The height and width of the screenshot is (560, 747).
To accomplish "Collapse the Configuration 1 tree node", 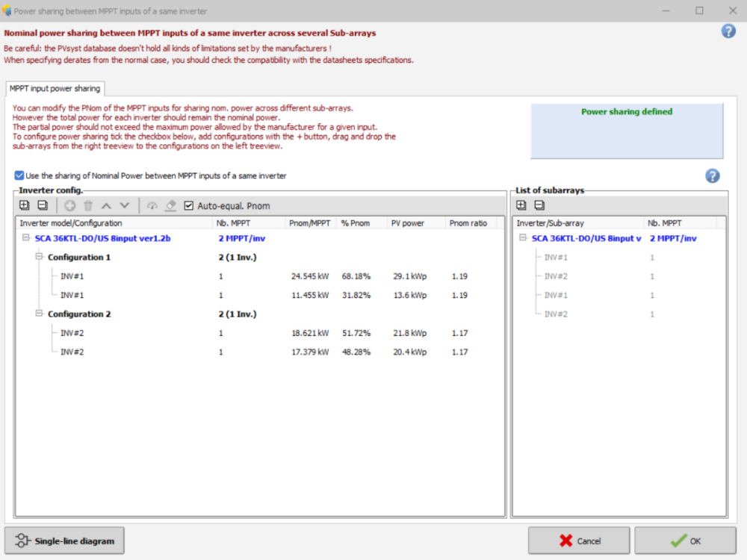I will 40,257.
